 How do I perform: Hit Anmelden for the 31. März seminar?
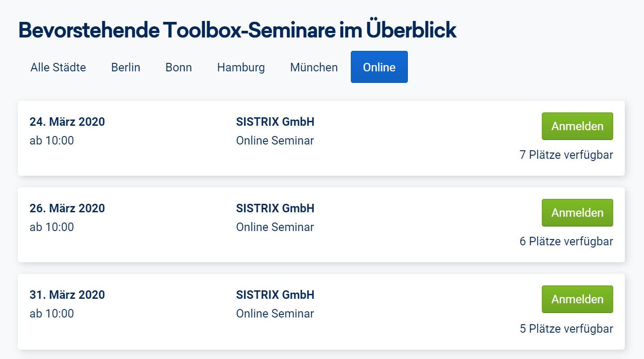tap(577, 299)
